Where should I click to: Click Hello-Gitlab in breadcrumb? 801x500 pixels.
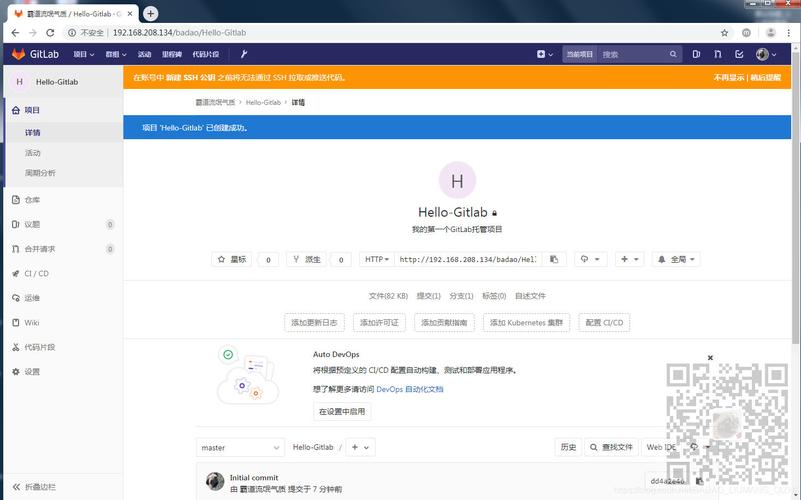[263, 102]
